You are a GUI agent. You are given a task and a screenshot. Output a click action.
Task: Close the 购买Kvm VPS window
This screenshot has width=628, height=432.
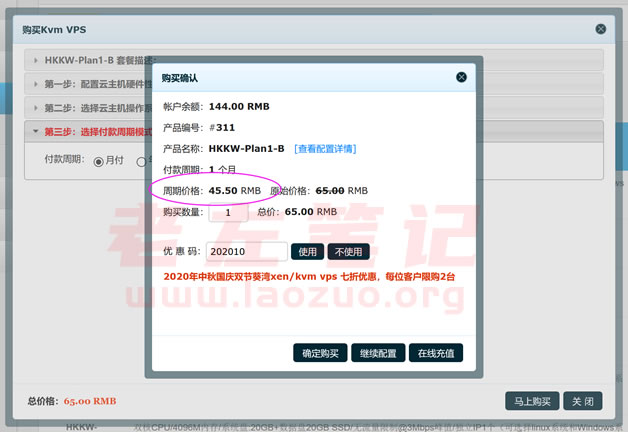(x=600, y=30)
